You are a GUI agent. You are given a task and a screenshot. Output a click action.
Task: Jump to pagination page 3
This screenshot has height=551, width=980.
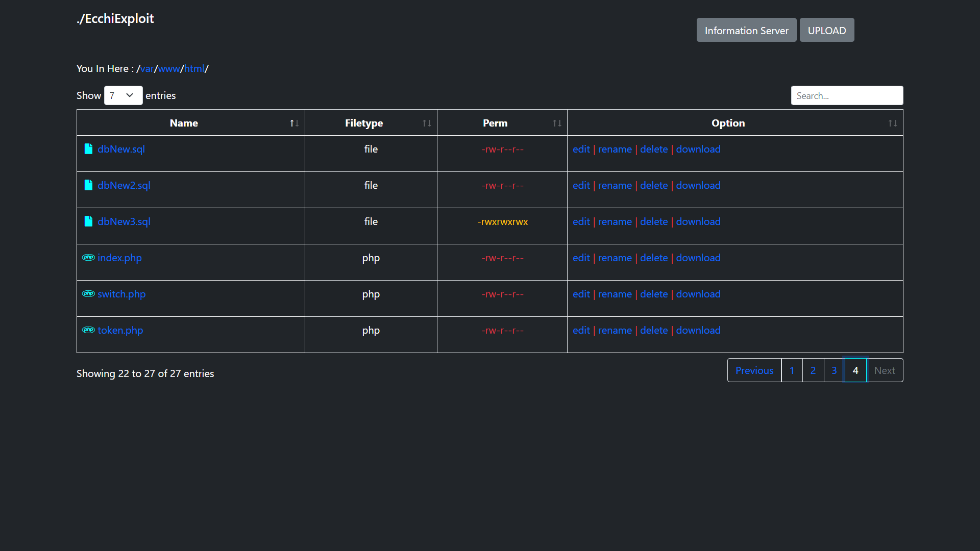point(834,370)
